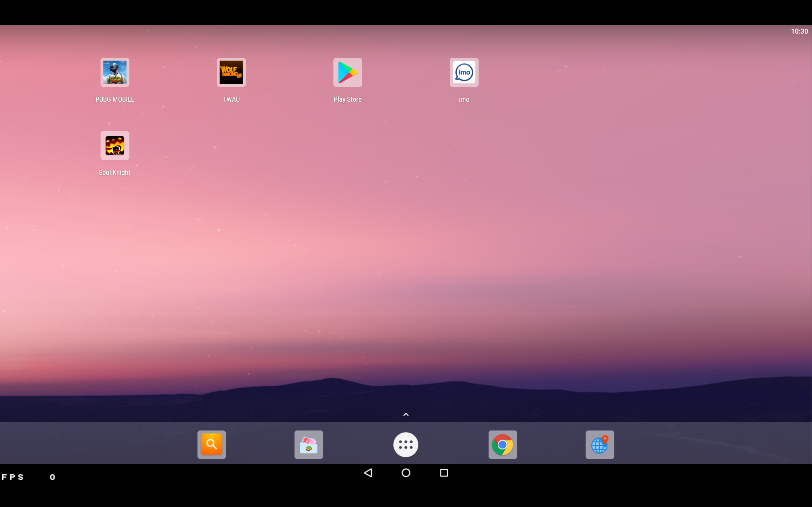The image size is (812, 507).
Task: Tap the Play Store app label
Action: click(x=347, y=99)
